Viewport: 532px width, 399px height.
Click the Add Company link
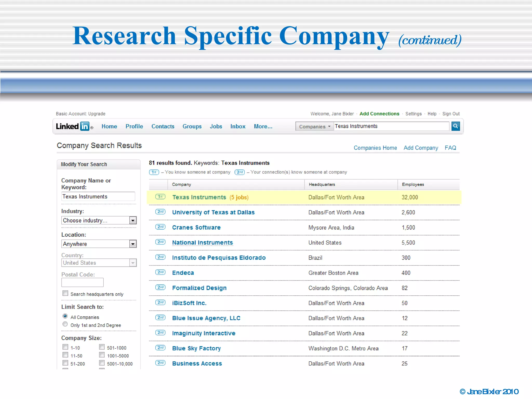tap(421, 148)
